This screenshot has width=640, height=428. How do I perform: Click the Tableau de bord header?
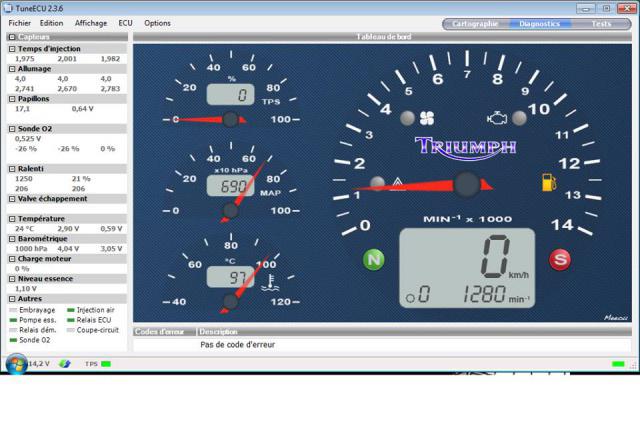(383, 37)
